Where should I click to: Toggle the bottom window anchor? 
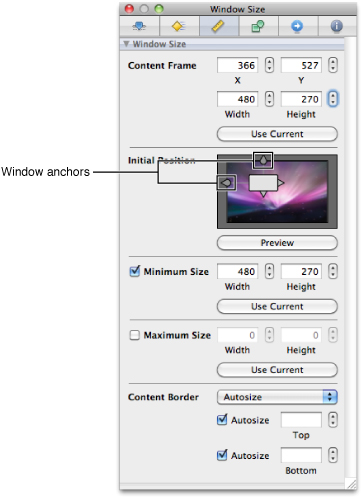(263, 194)
